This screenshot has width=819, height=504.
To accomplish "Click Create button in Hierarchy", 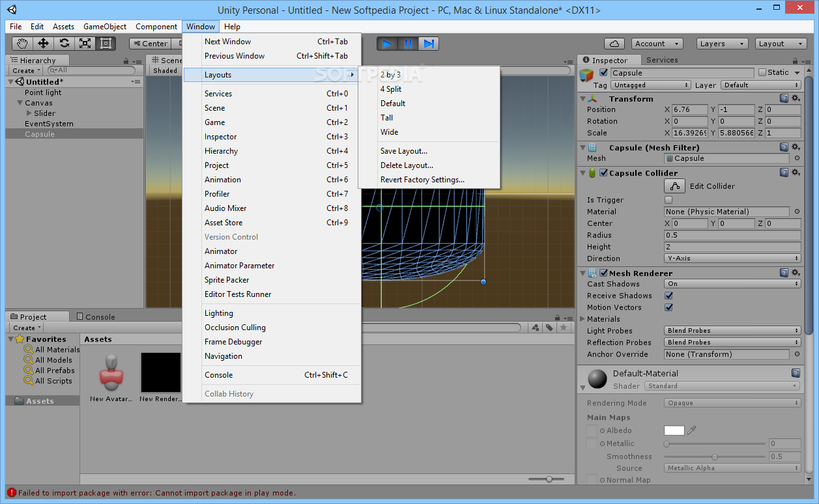I will click(26, 70).
